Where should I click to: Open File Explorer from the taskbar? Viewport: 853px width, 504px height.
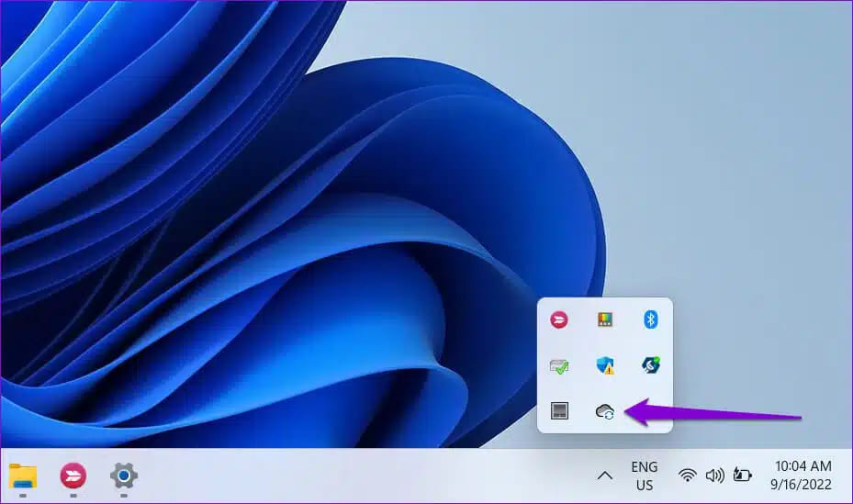23,476
